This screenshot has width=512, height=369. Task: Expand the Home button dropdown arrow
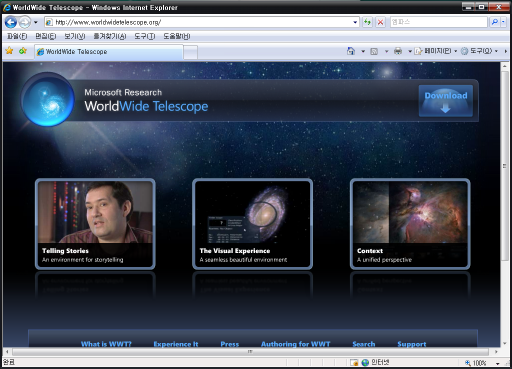pyautogui.click(x=363, y=51)
